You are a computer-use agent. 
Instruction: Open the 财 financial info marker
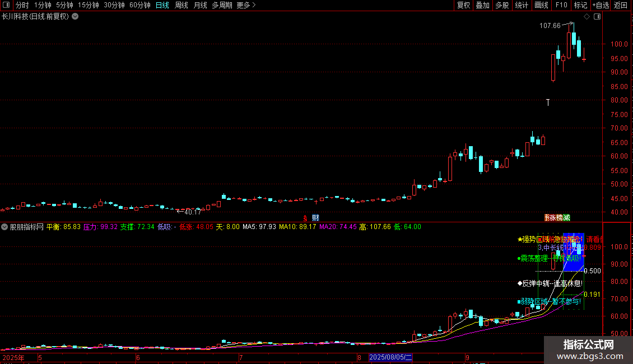316,217
